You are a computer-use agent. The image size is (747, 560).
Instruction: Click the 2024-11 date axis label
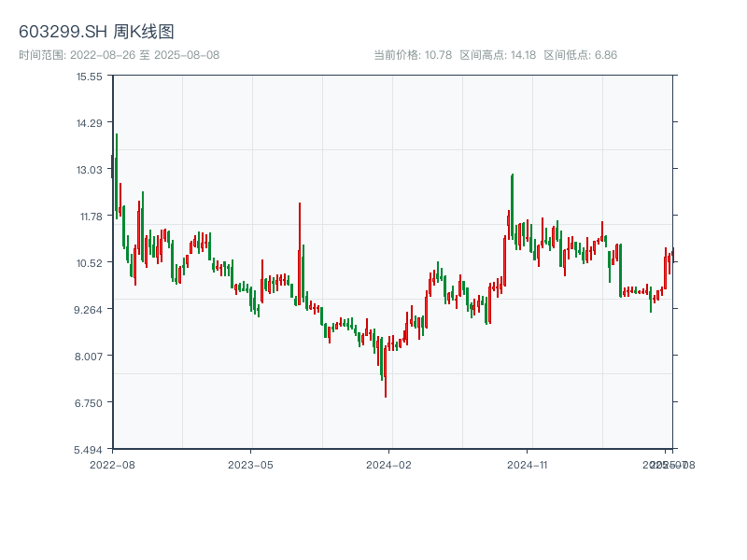(x=528, y=464)
